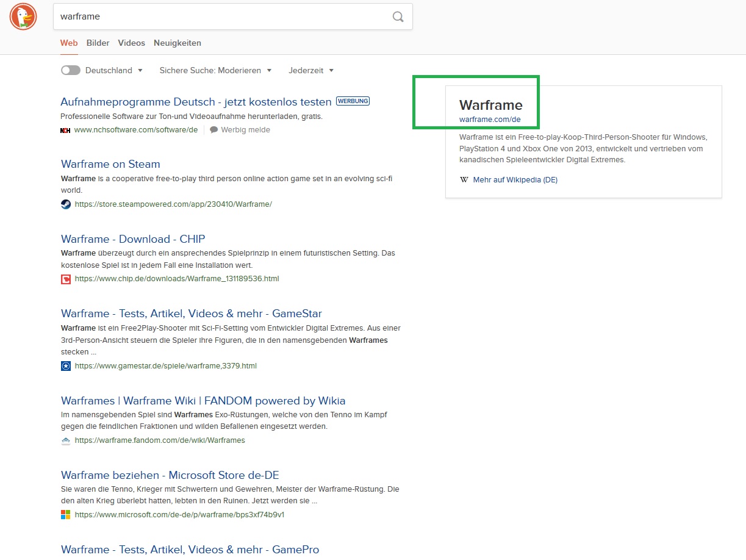
Task: Click the Wikipedia W icon in info box
Action: click(464, 180)
